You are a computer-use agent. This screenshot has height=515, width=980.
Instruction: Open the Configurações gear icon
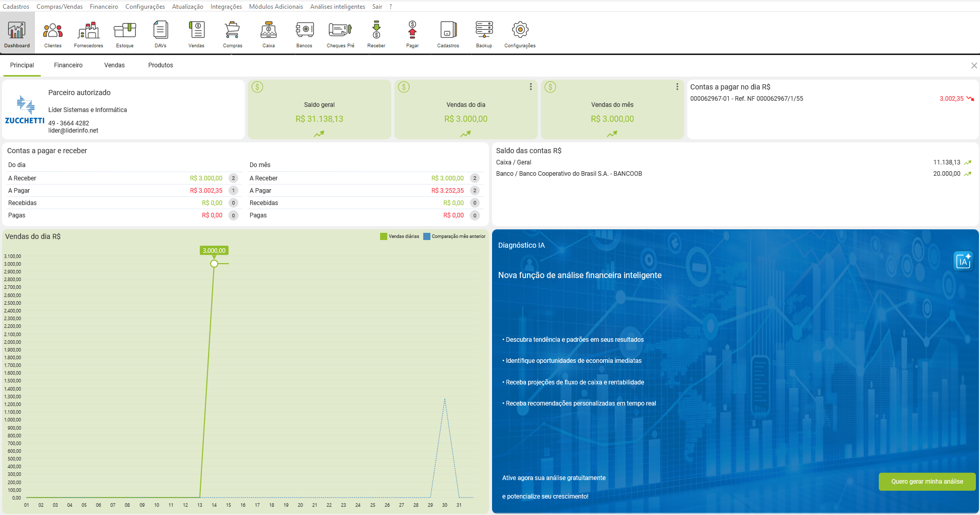click(520, 33)
